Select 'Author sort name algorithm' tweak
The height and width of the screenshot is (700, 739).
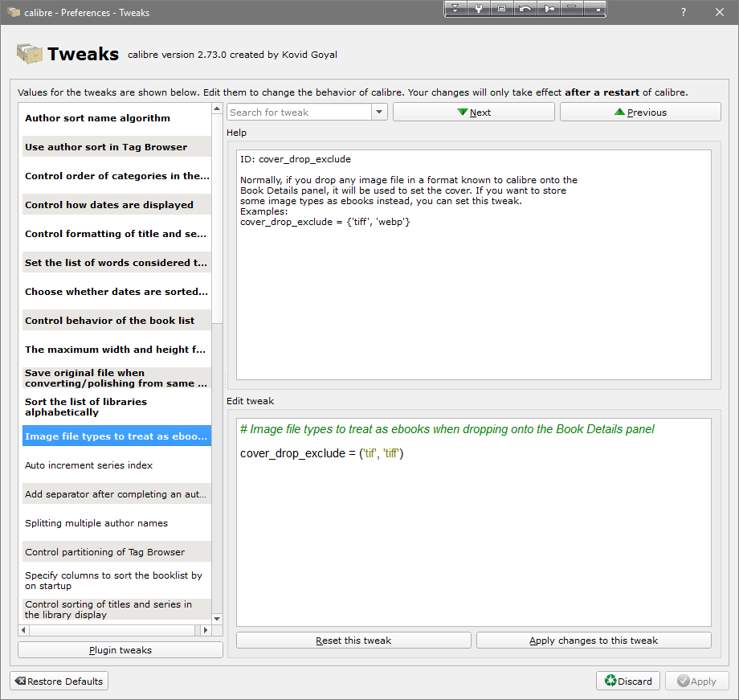(x=116, y=118)
